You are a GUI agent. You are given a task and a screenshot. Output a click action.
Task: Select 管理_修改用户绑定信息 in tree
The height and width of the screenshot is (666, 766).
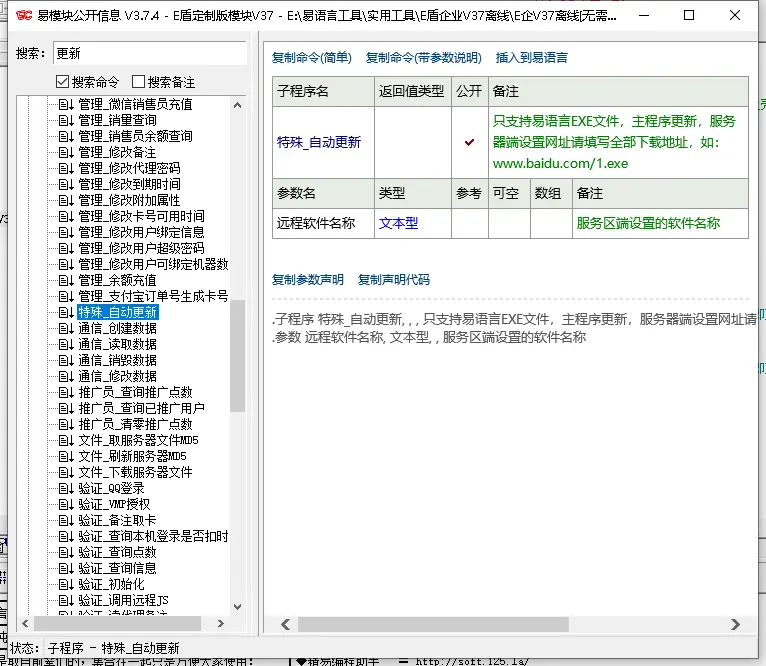coord(142,232)
